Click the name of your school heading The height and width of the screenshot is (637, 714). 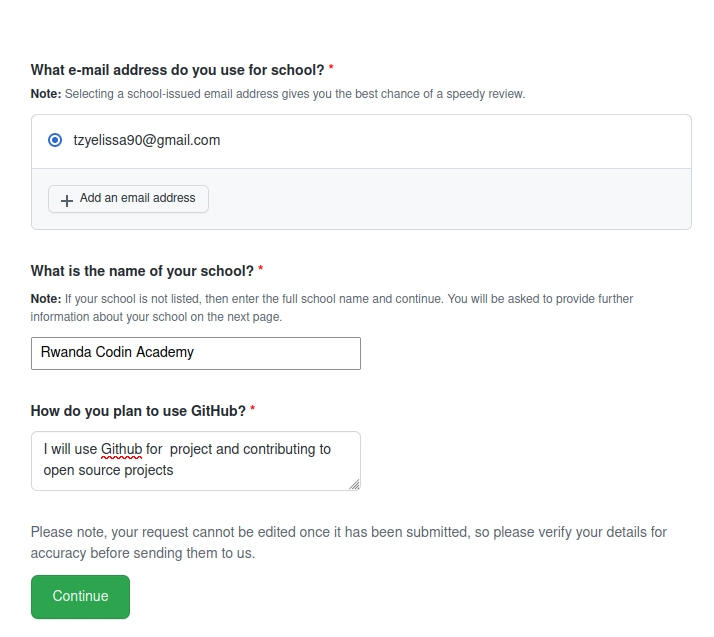[x=142, y=271]
